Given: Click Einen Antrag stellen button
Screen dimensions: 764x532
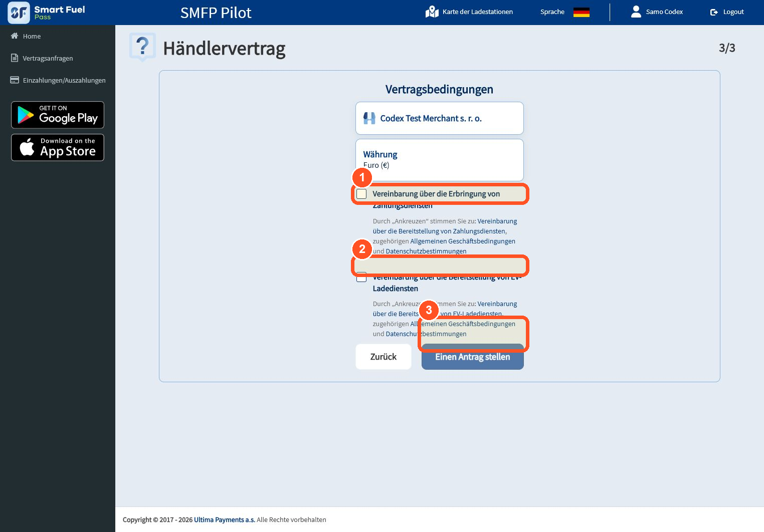Looking at the screenshot, I should tap(473, 357).
